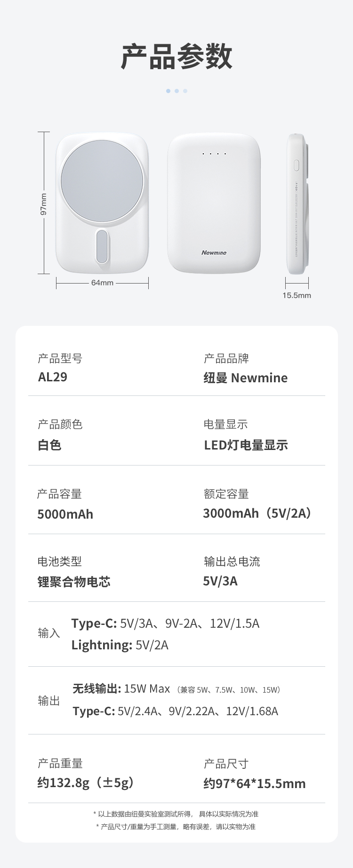This screenshot has width=353, height=868.
Task: Click the side power button
Action: click(296, 165)
